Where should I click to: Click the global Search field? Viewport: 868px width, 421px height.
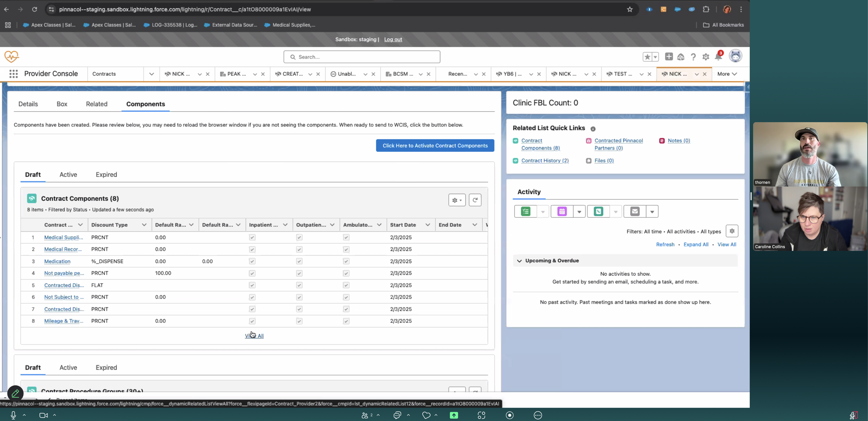[x=362, y=57]
